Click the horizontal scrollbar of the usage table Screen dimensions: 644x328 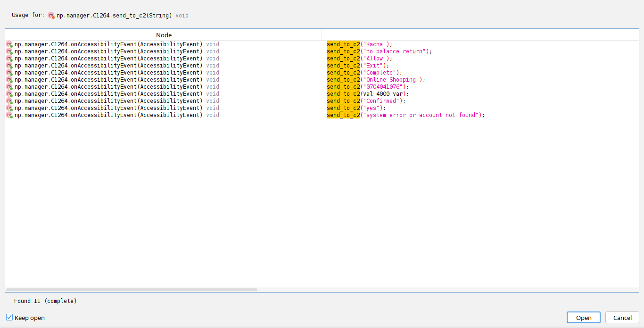point(132,289)
